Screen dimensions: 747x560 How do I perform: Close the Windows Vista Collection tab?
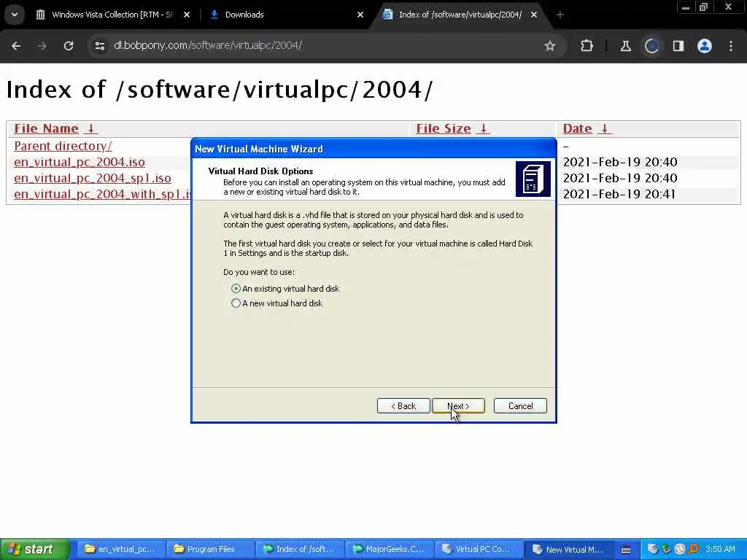pyautogui.click(x=187, y=15)
